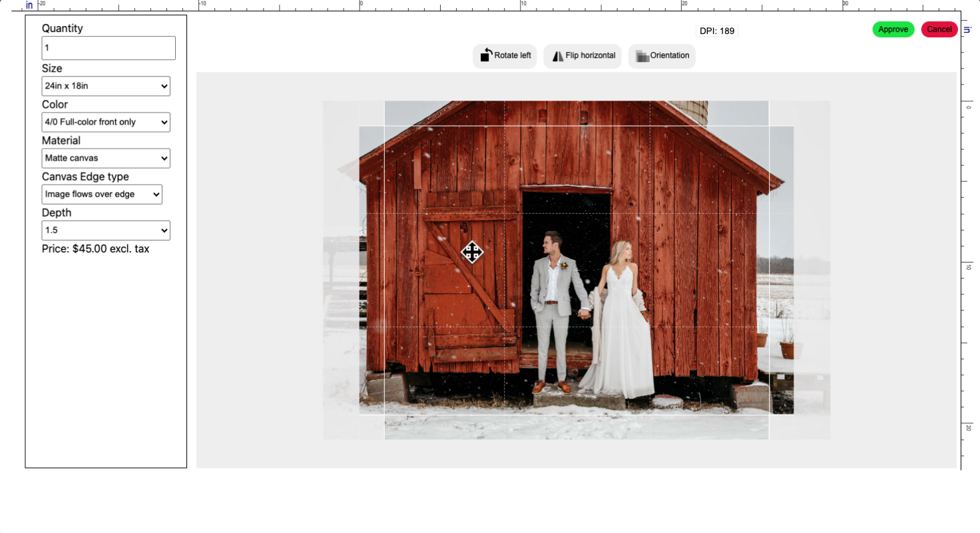980x533 pixels.
Task: Click the blue 'in' ruler unit label
Action: [29, 5]
